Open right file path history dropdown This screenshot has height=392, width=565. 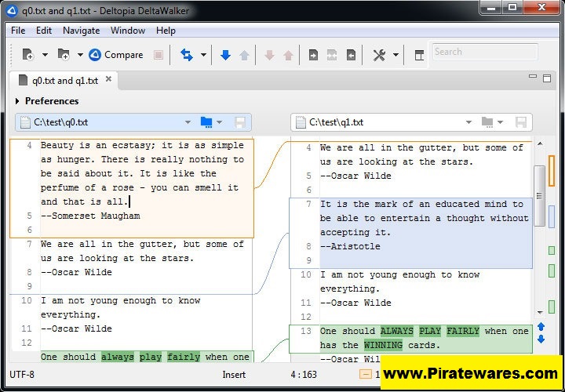(x=468, y=122)
